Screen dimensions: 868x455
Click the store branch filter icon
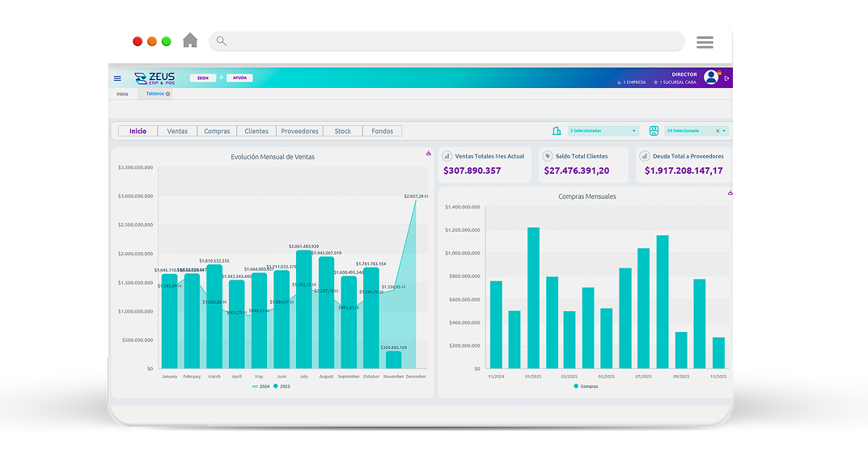click(654, 131)
